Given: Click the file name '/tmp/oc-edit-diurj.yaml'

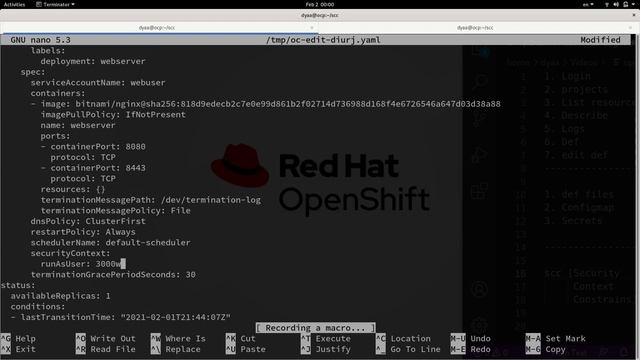Looking at the screenshot, I should [323, 40].
